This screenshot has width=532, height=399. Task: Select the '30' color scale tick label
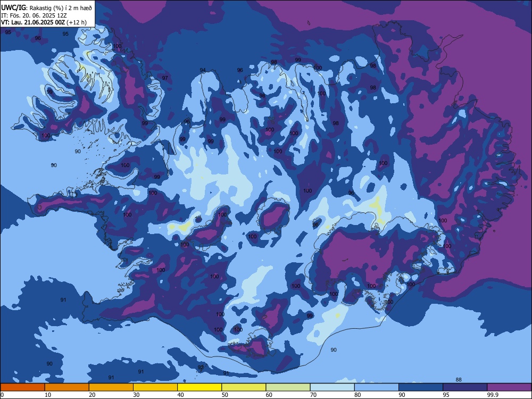[136, 395]
